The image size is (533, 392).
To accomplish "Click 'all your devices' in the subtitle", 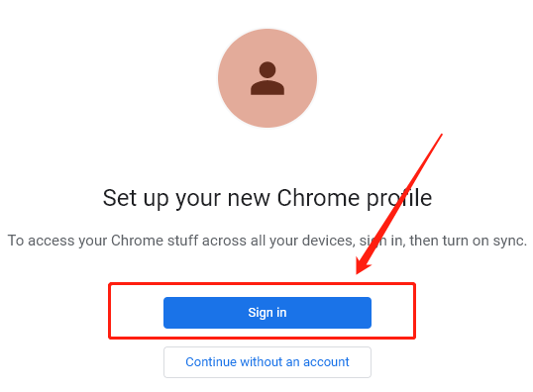I will 302,241.
